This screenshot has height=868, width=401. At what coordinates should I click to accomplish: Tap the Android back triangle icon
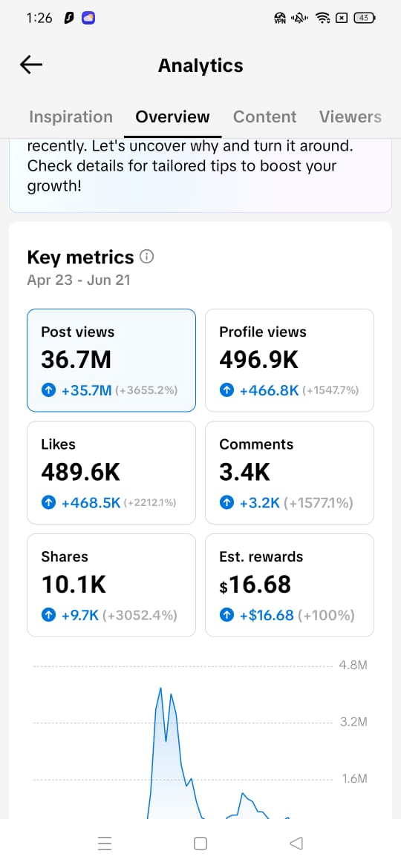point(296,843)
